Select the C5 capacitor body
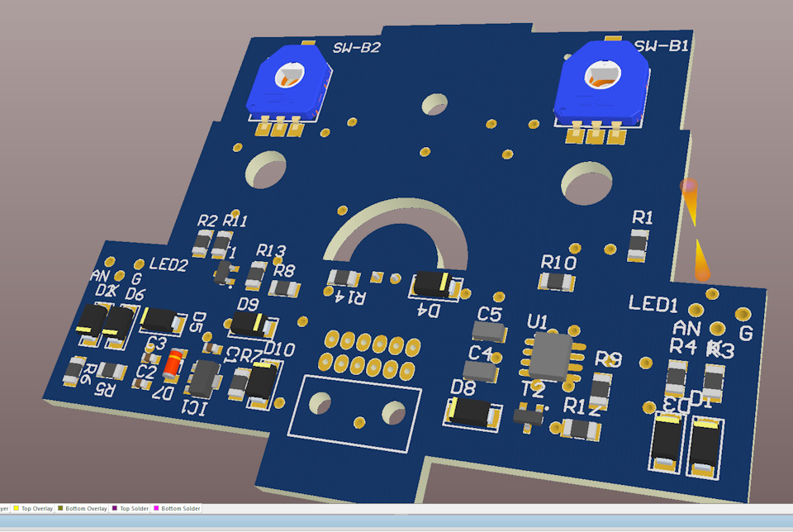This screenshot has width=793, height=532. [x=488, y=332]
